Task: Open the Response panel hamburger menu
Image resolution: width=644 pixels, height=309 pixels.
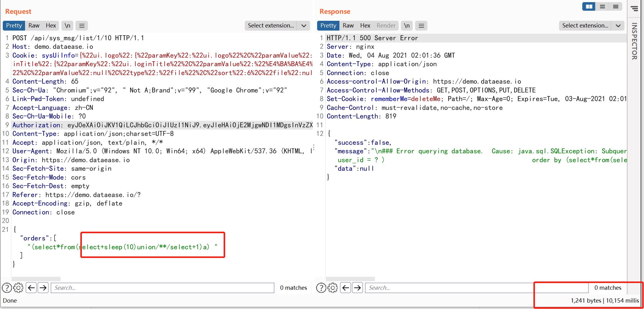Action: click(421, 25)
